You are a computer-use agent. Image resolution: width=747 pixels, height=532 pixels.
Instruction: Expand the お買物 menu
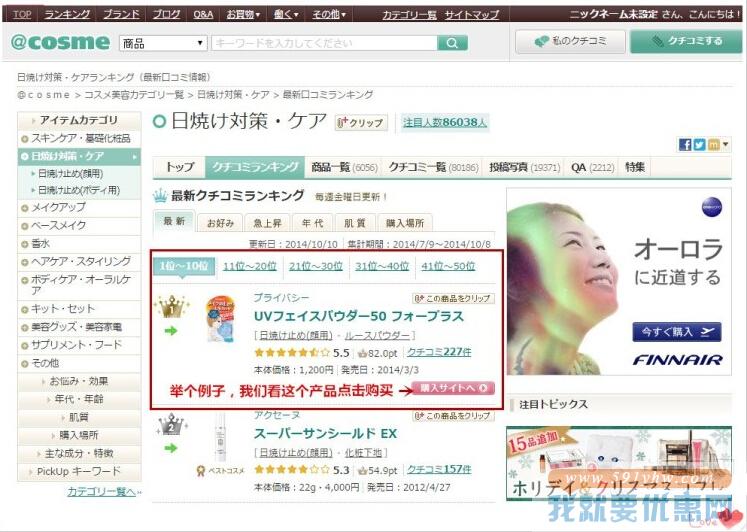point(243,14)
